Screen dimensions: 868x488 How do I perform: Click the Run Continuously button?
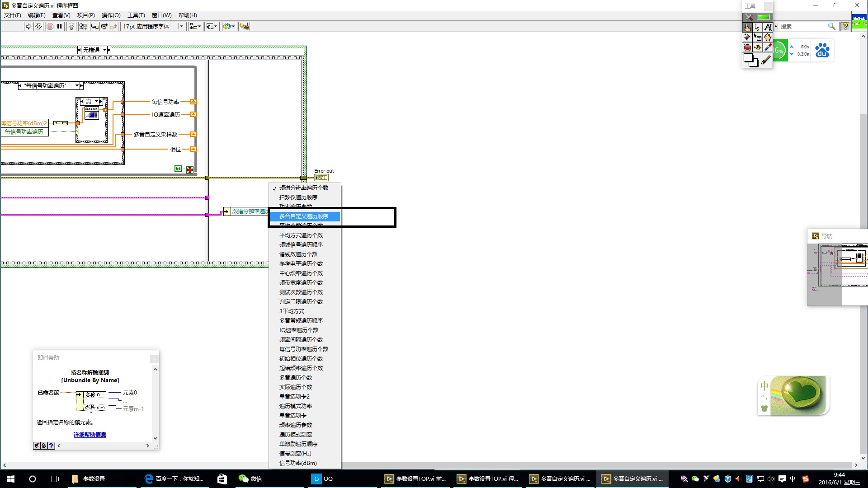click(38, 27)
